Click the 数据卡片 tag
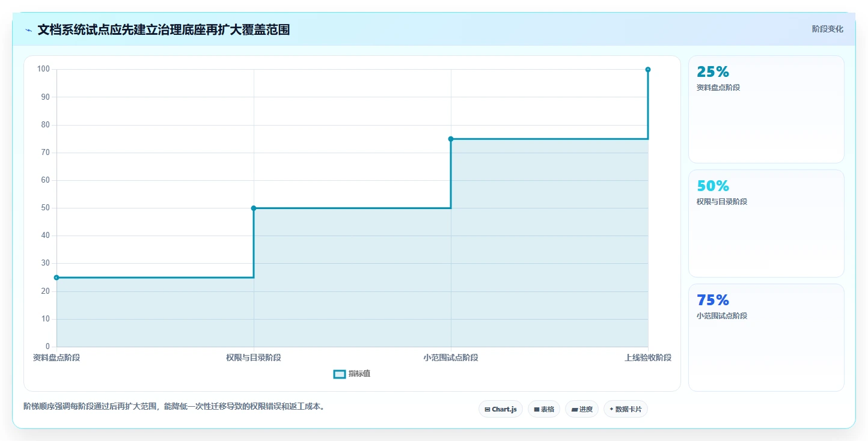The height and width of the screenshot is (441, 868). [x=626, y=409]
